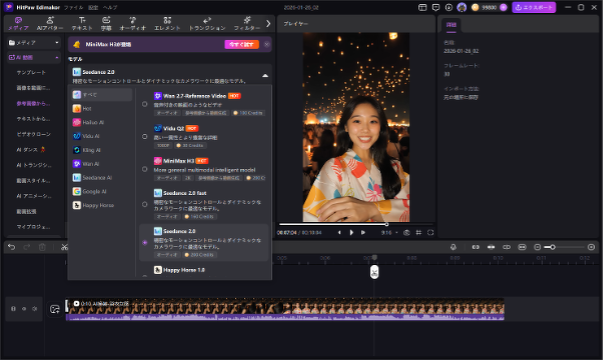Open the ファイル menu

click(x=73, y=7)
